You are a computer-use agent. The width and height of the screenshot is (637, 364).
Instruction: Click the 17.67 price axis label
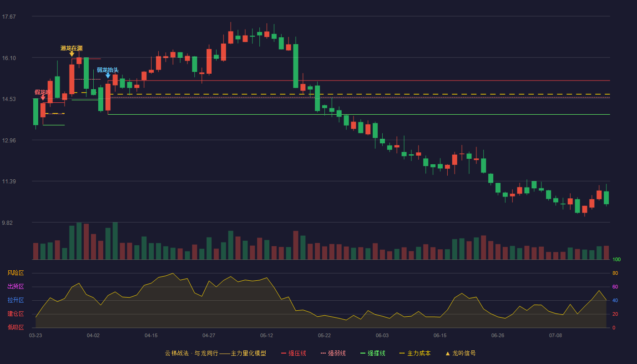point(9,17)
